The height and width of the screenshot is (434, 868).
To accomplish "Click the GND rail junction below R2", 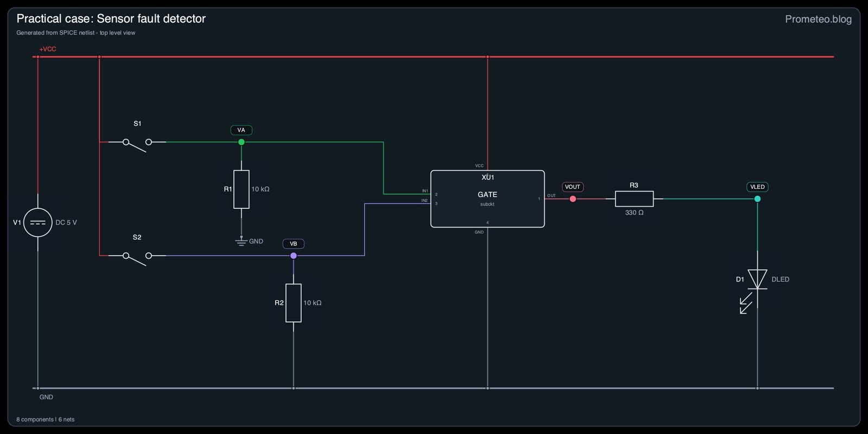I will [x=293, y=388].
